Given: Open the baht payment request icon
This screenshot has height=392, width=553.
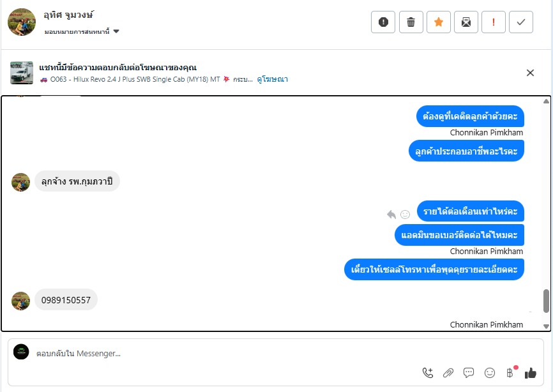Looking at the screenshot, I should (510, 373).
